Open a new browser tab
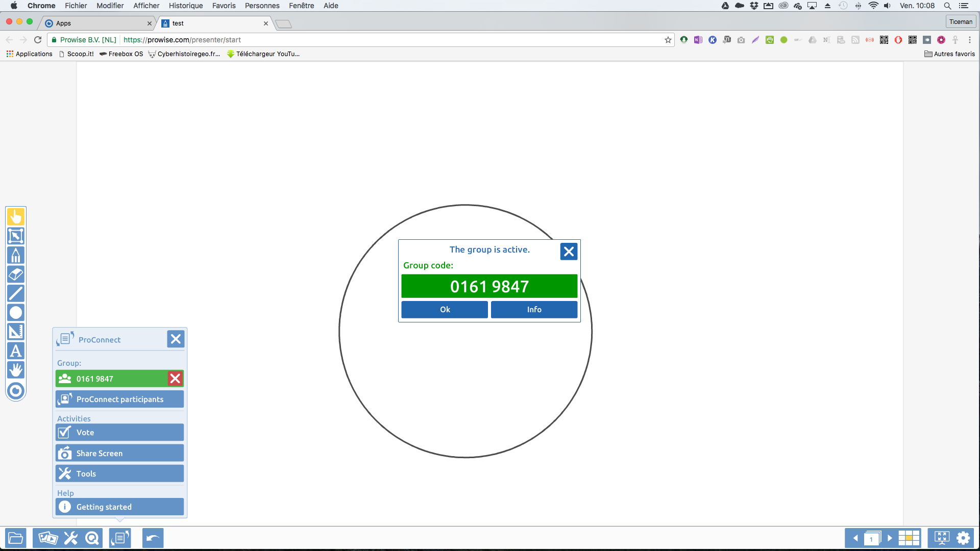Image resolution: width=980 pixels, height=551 pixels. click(283, 24)
